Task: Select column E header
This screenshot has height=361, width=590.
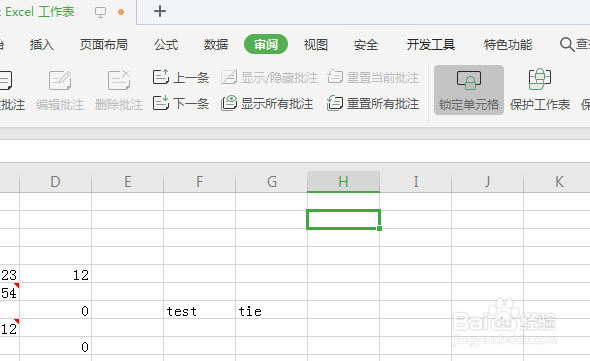Action: (128, 182)
